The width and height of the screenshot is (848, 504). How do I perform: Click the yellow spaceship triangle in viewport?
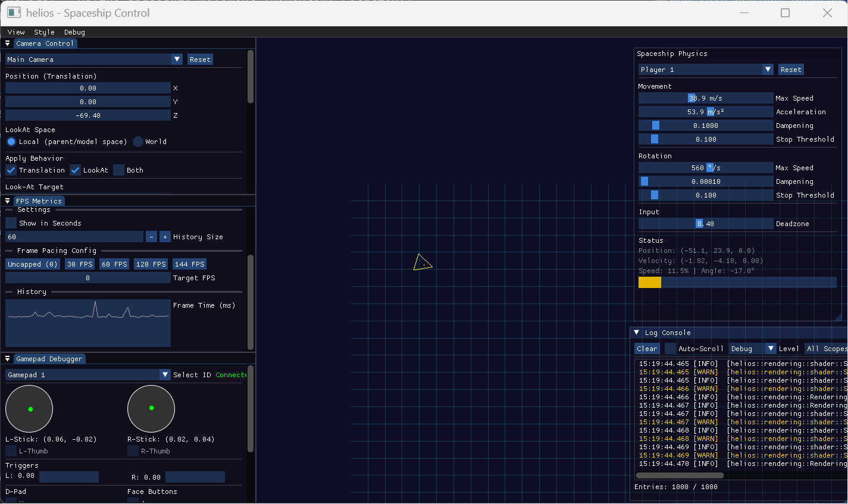422,263
